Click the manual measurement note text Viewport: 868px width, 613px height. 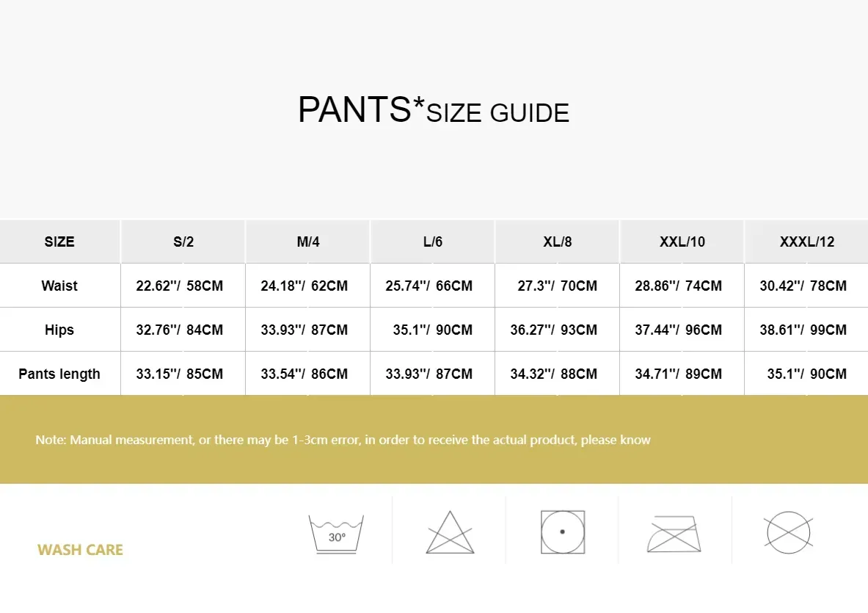point(343,440)
